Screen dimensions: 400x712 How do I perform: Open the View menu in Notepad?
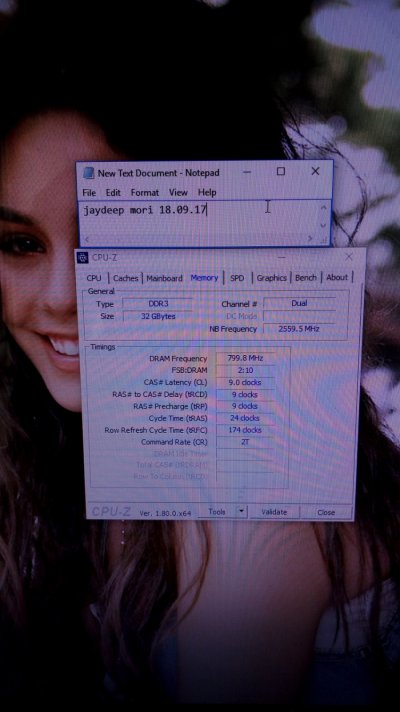[x=178, y=193]
